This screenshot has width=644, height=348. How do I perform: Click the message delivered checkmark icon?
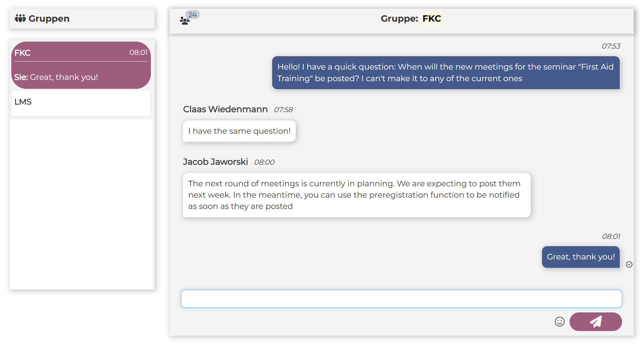tap(629, 264)
